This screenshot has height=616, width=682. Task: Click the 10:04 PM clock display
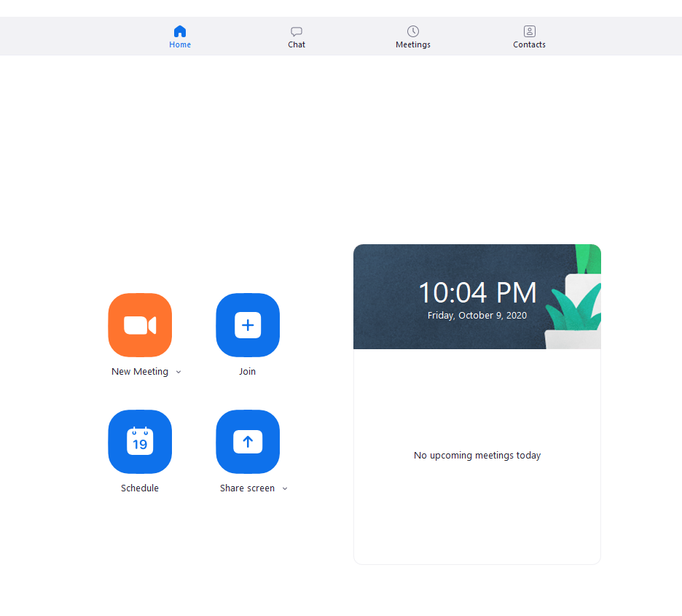pos(477,293)
